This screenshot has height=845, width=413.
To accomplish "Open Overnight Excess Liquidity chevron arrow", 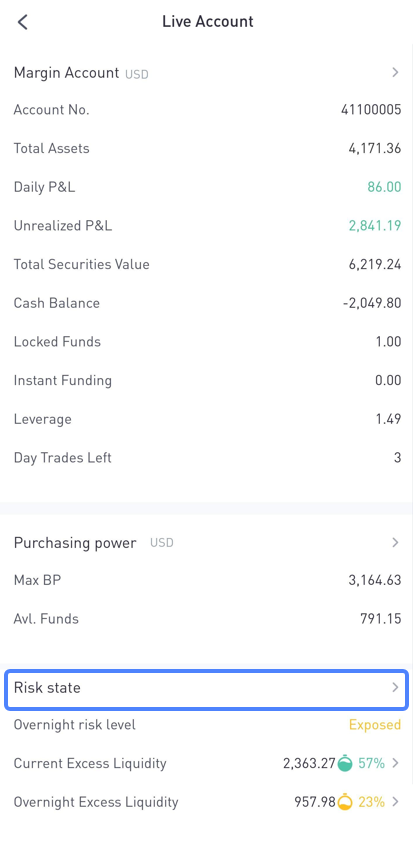I will (395, 802).
